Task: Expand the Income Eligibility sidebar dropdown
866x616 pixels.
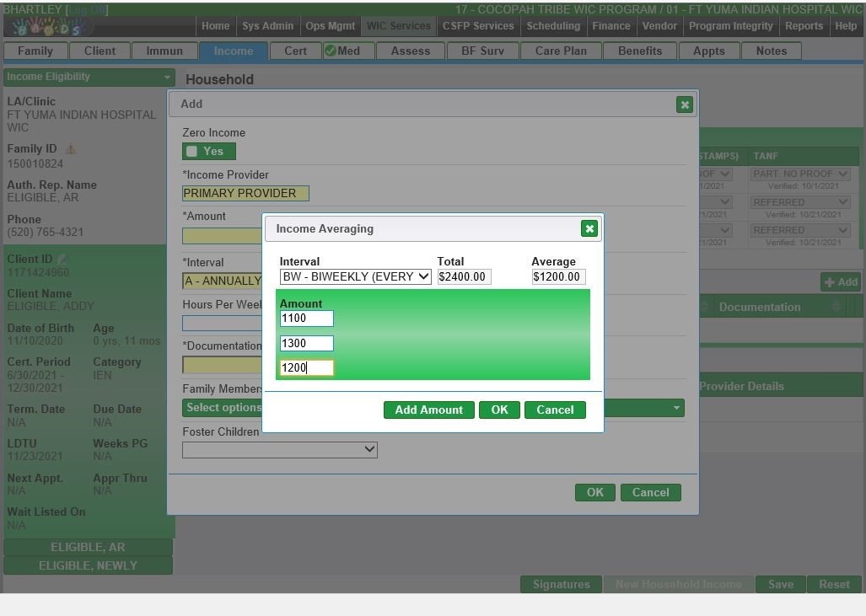Action: click(x=89, y=77)
